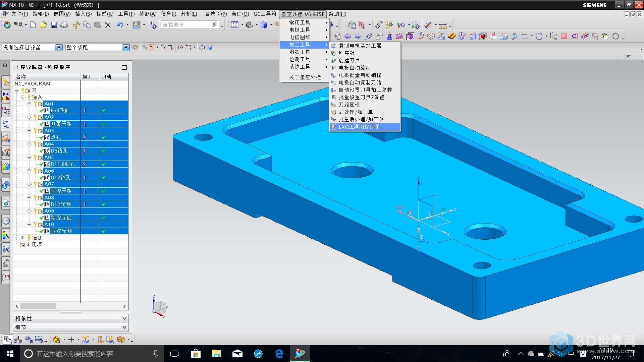Open the 帮助(H) menu
Screen dimensions: 644x362
(x=337, y=14)
